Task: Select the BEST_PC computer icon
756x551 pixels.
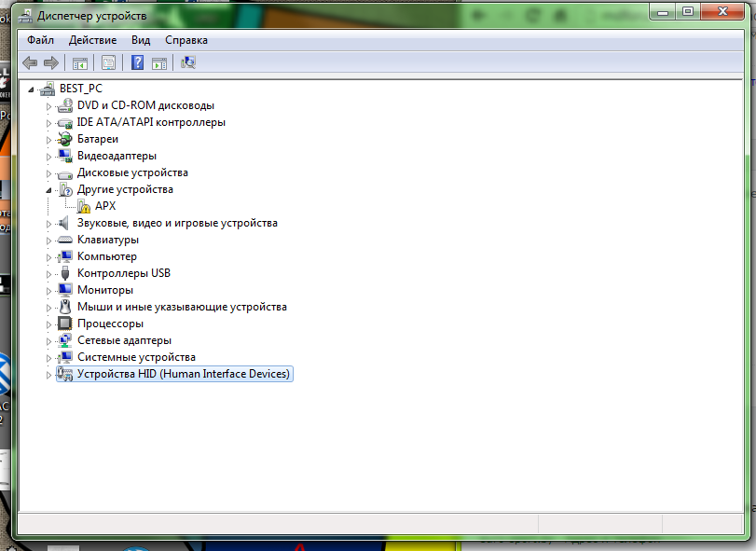Action: click(x=48, y=89)
